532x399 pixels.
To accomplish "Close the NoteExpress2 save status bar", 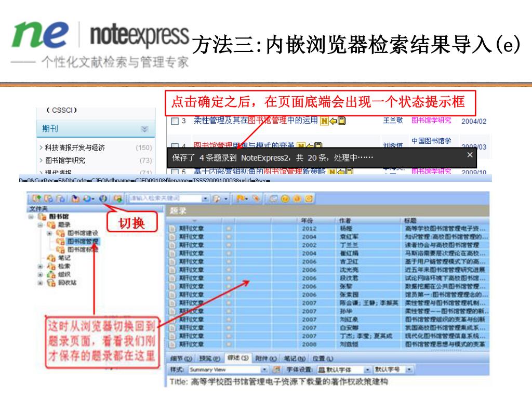I will pyautogui.click(x=470, y=155).
